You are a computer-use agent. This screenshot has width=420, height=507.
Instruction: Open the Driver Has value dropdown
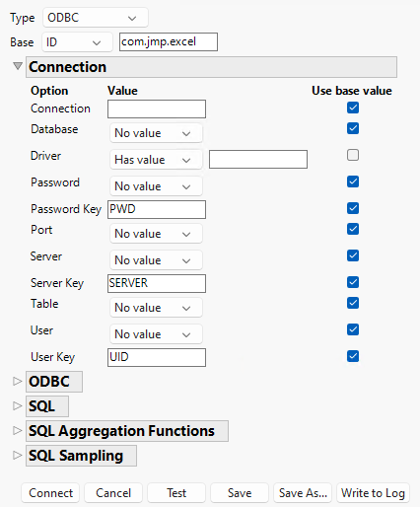pyautogui.click(x=156, y=160)
